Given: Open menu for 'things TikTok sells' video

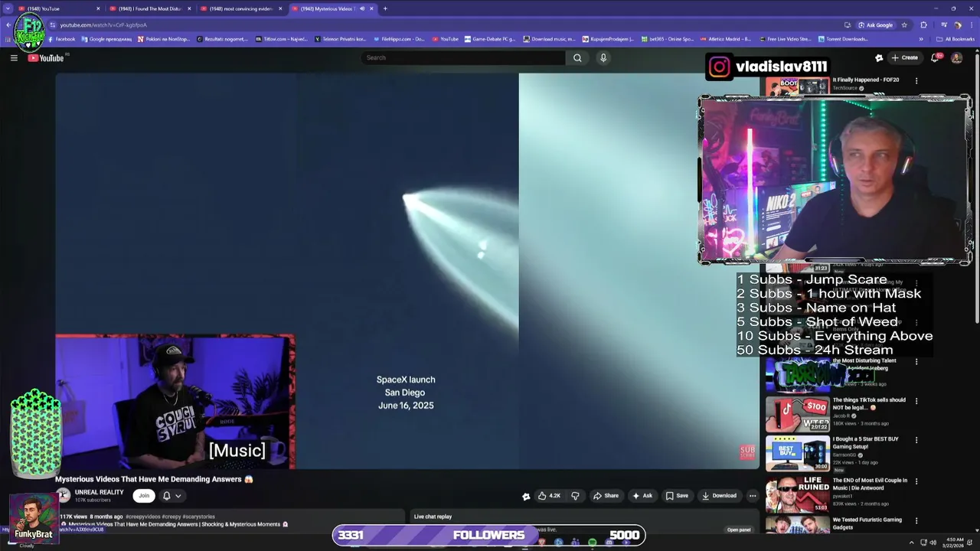Looking at the screenshot, I should click(x=916, y=401).
